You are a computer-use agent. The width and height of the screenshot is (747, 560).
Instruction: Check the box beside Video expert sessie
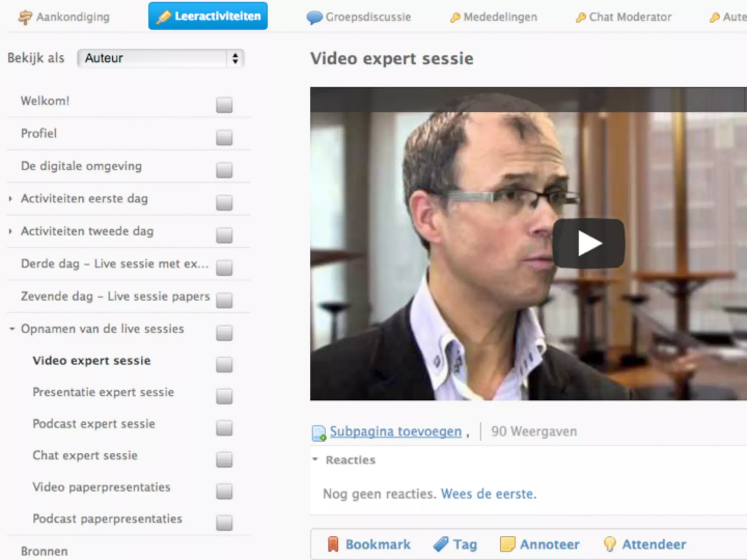click(224, 364)
